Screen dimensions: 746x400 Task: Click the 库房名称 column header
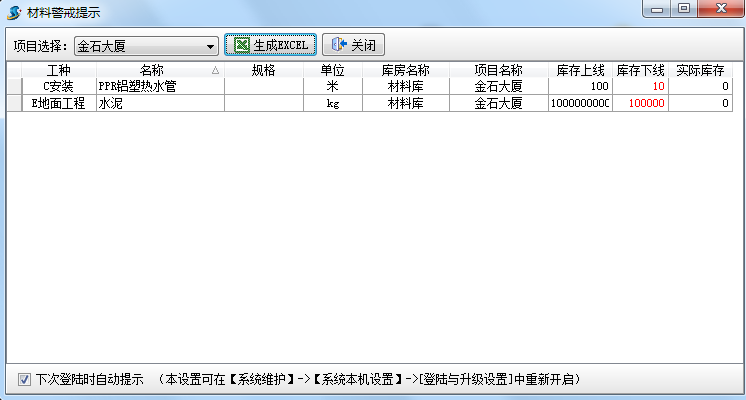405,71
